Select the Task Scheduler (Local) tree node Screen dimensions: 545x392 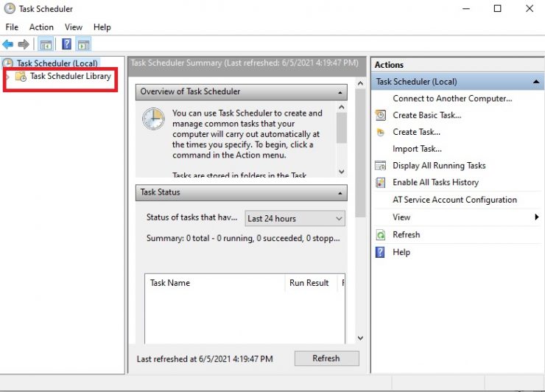[57, 63]
